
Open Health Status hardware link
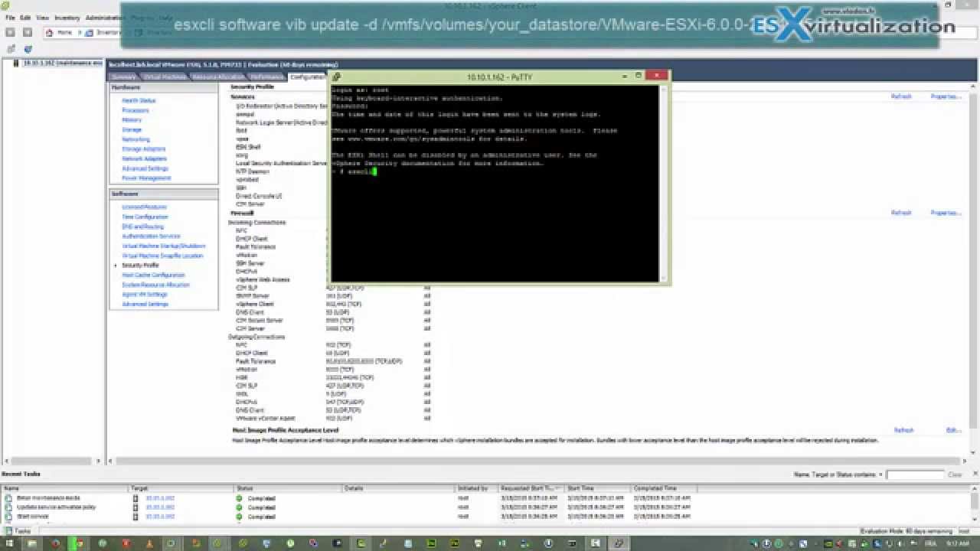(139, 101)
